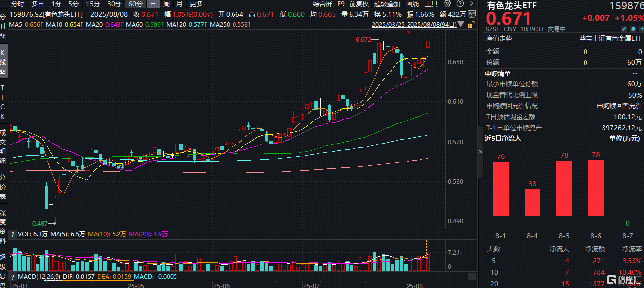The height and width of the screenshot is (288, 644).
Task: Click the 近5日净流入 heading
Action: tap(503, 138)
